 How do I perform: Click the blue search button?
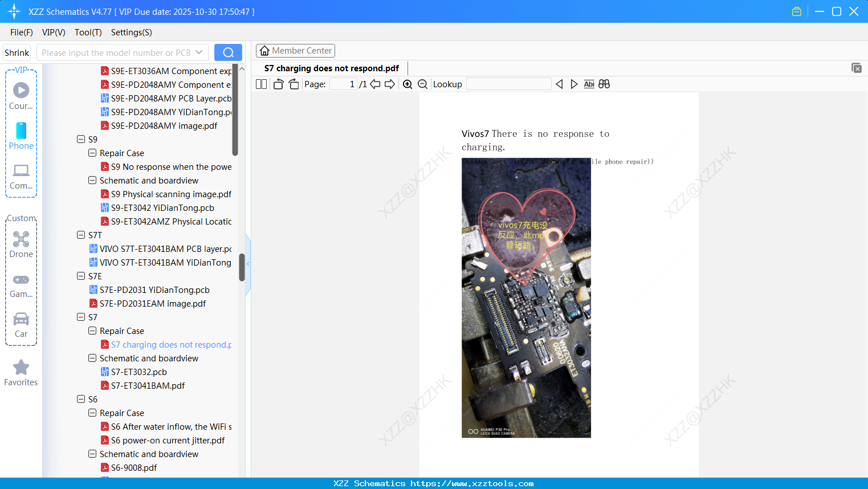point(228,52)
